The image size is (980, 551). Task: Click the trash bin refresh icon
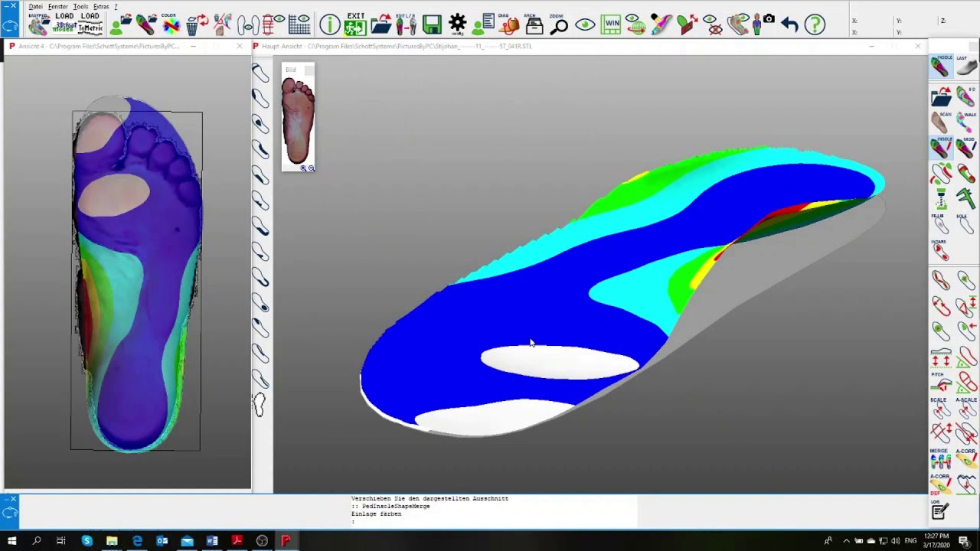coord(198,24)
